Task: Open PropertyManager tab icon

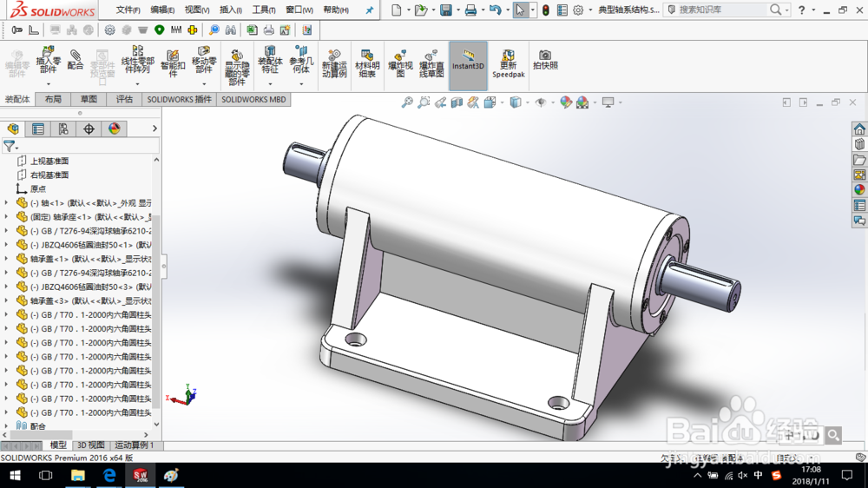Action: [38, 129]
